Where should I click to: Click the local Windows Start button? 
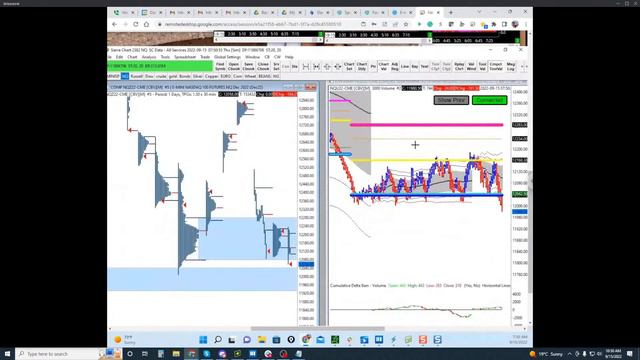point(7,354)
